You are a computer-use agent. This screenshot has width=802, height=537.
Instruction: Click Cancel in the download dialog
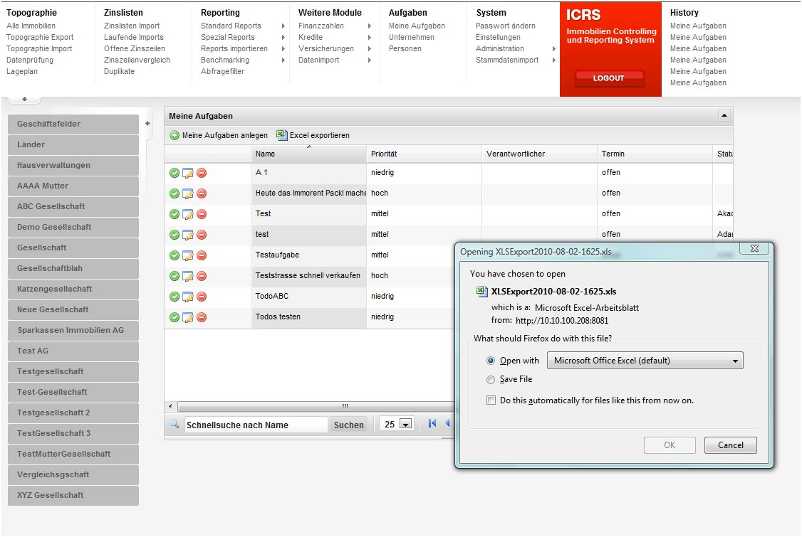click(730, 445)
